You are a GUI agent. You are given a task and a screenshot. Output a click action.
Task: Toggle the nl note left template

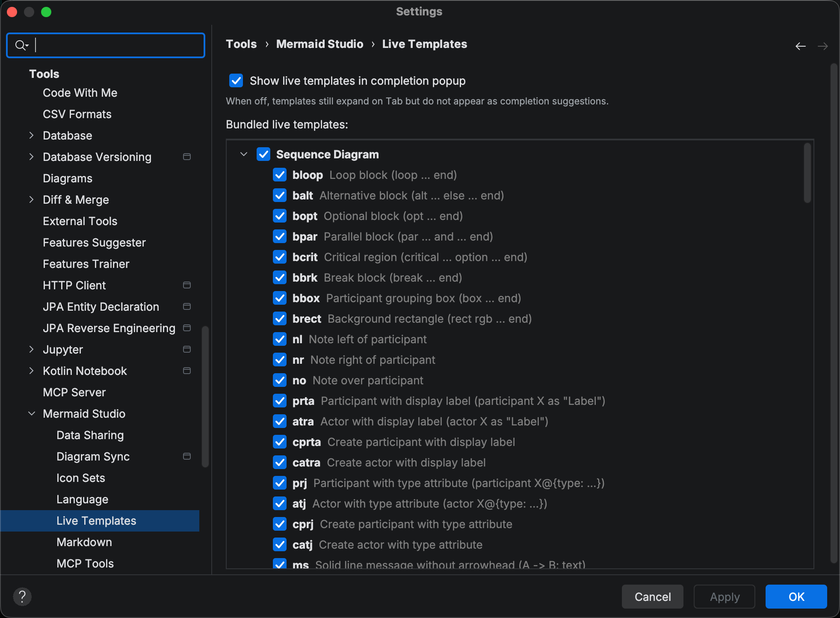pos(280,339)
